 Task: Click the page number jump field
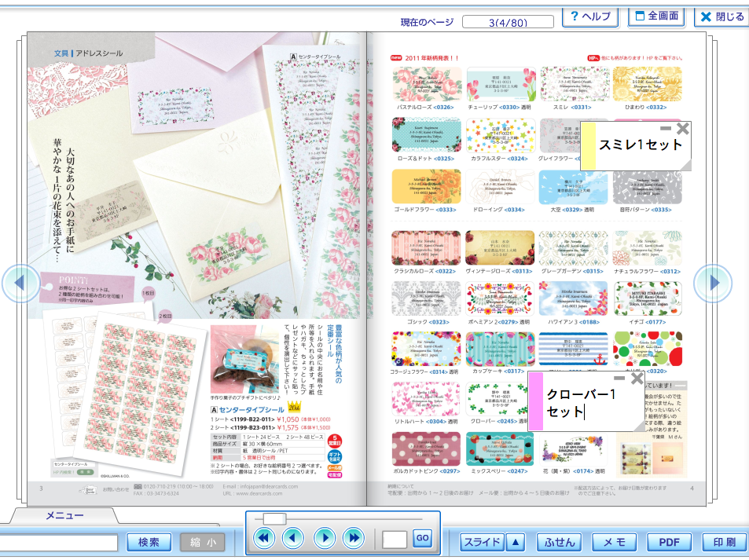[x=395, y=540]
